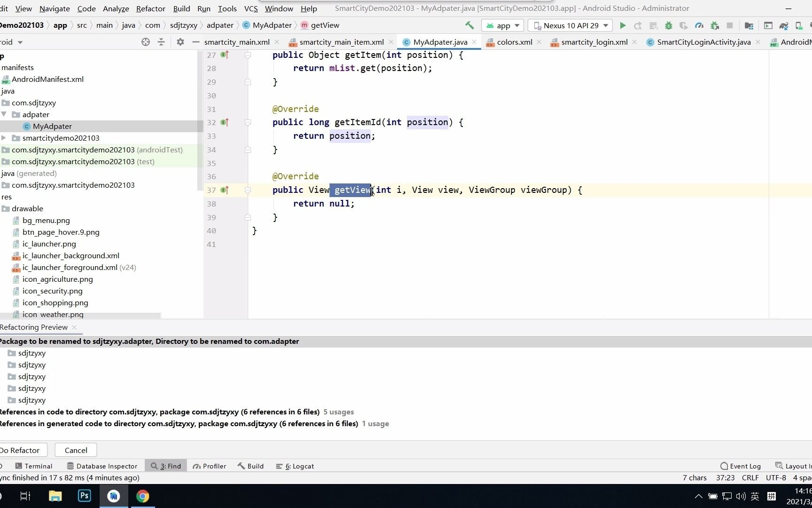Screen dimensions: 812x508
Task: Start debugging with the green bug icon
Action: point(668,25)
